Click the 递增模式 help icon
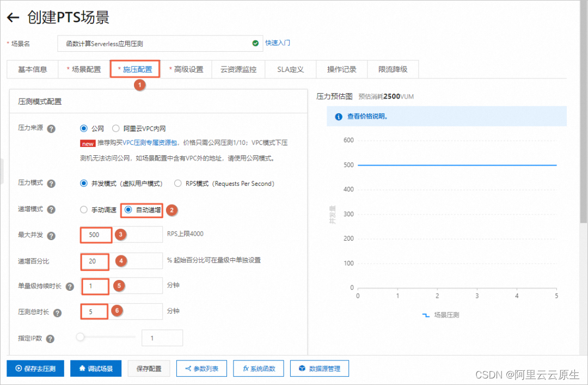 (51, 210)
